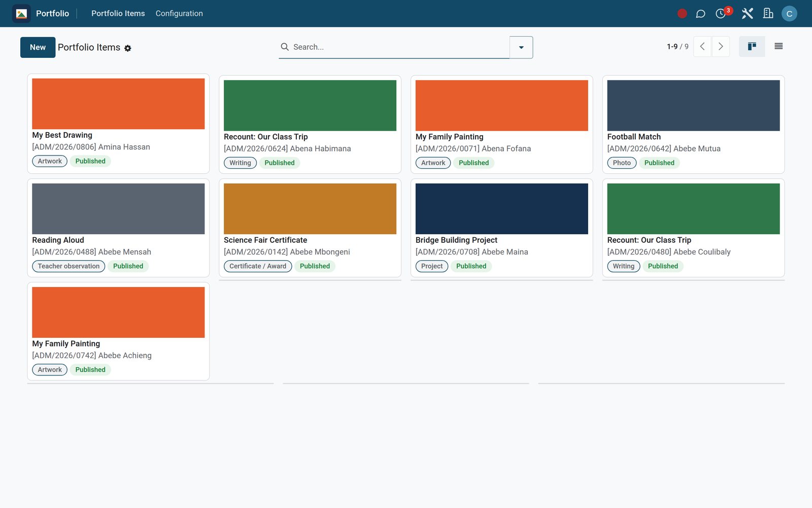The height and width of the screenshot is (508, 812).
Task: Open the company switcher building icon
Action: tap(768, 14)
